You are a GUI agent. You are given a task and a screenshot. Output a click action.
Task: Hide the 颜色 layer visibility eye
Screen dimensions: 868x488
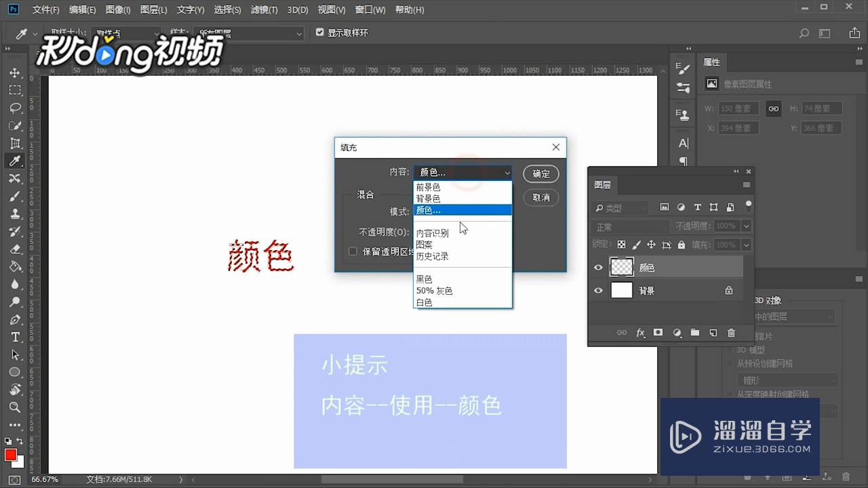coord(598,268)
